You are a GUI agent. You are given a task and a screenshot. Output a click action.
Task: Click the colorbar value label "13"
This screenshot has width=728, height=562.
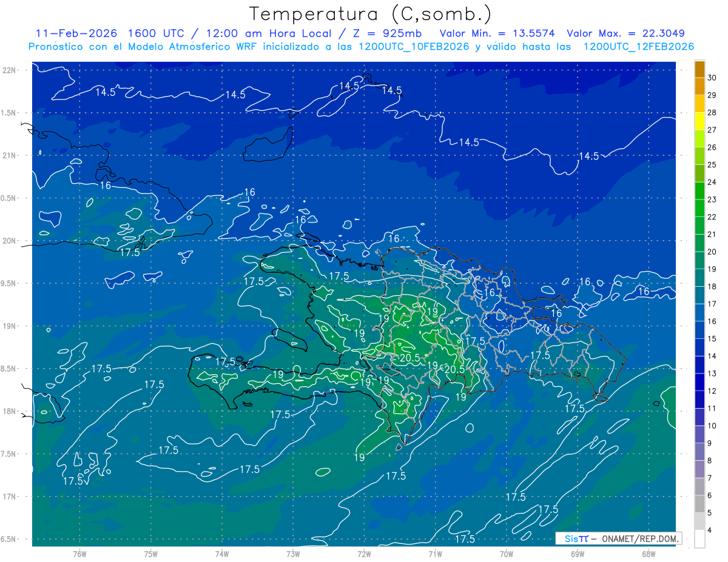pyautogui.click(x=712, y=373)
